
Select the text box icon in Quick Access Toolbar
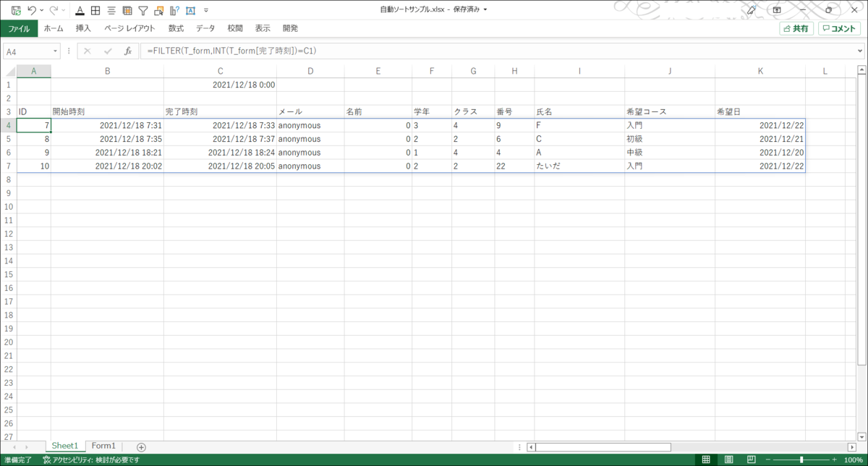point(190,10)
